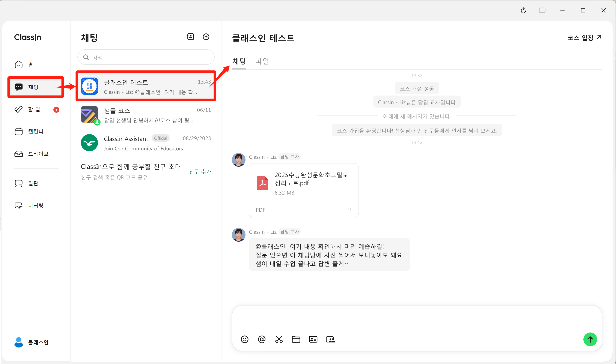Maximize the ClassIn window

click(x=583, y=10)
